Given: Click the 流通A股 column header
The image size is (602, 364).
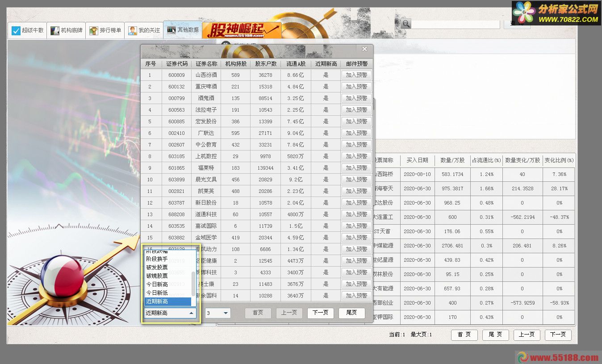Looking at the screenshot, I should [x=296, y=64].
